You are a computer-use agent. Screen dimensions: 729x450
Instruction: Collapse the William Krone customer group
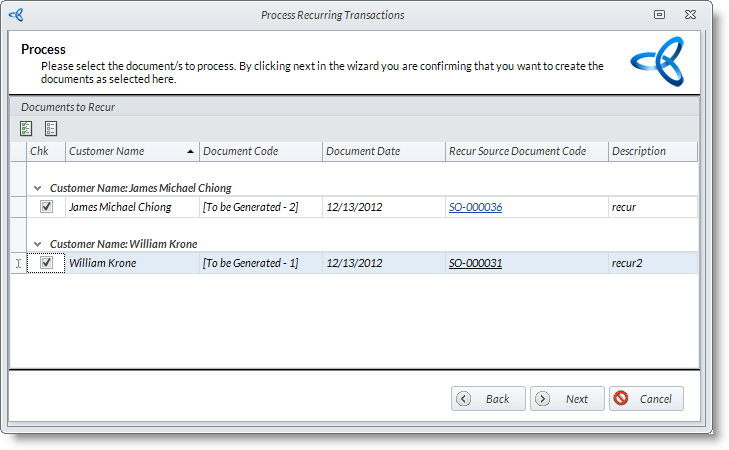click(38, 244)
